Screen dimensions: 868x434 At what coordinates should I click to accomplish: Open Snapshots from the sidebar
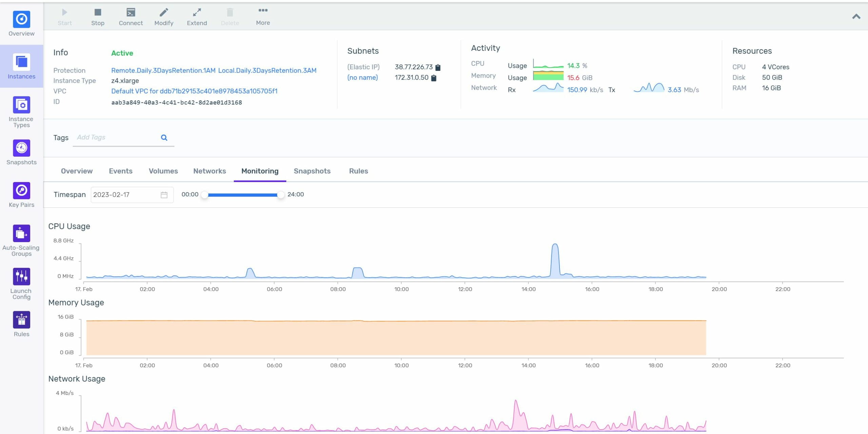[21, 152]
